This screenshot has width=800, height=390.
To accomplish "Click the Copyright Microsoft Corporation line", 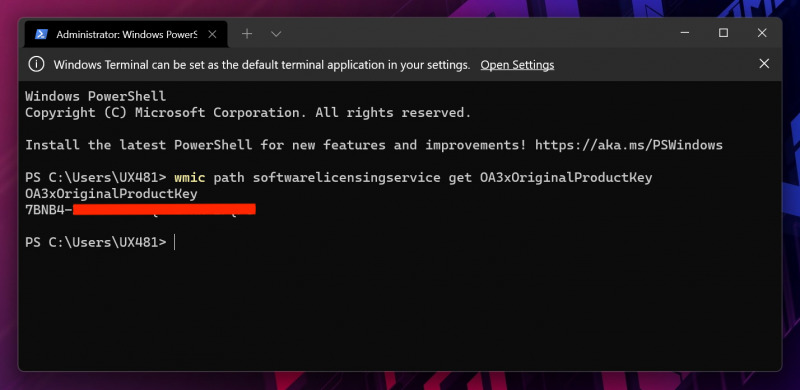I will coord(248,113).
